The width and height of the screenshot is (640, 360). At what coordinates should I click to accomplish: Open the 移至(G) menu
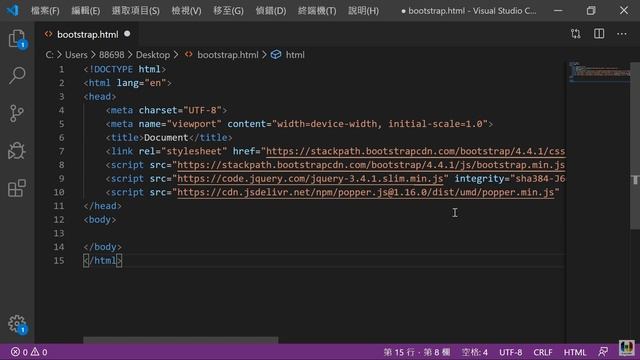point(229,11)
